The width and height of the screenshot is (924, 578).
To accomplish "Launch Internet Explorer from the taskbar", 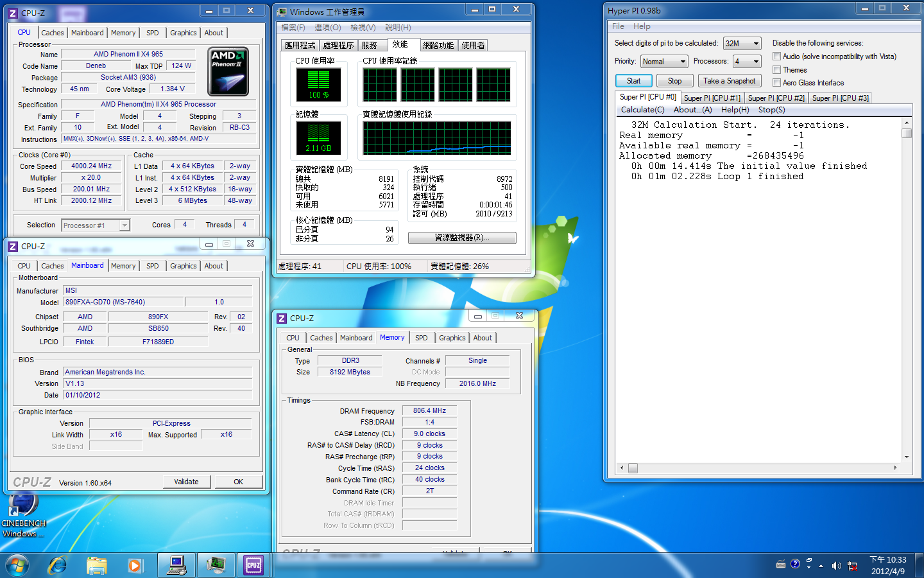I will coord(57,566).
